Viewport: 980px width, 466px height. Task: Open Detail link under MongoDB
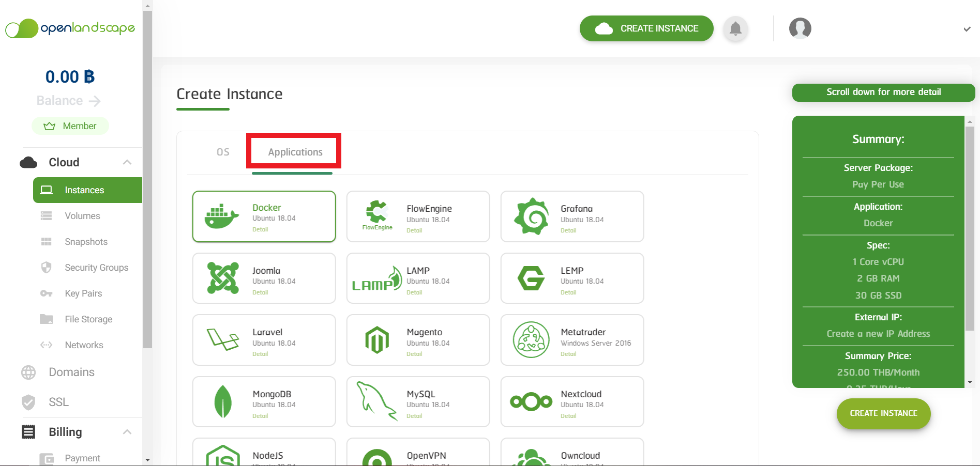click(x=260, y=416)
